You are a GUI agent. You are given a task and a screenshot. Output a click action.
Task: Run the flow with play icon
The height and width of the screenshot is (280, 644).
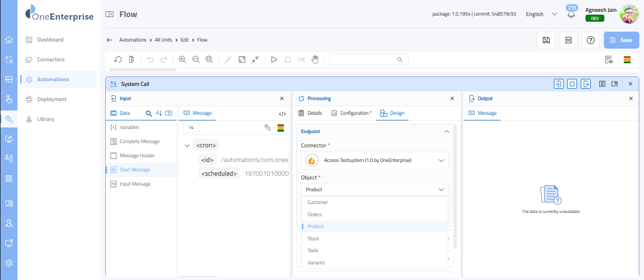274,59
